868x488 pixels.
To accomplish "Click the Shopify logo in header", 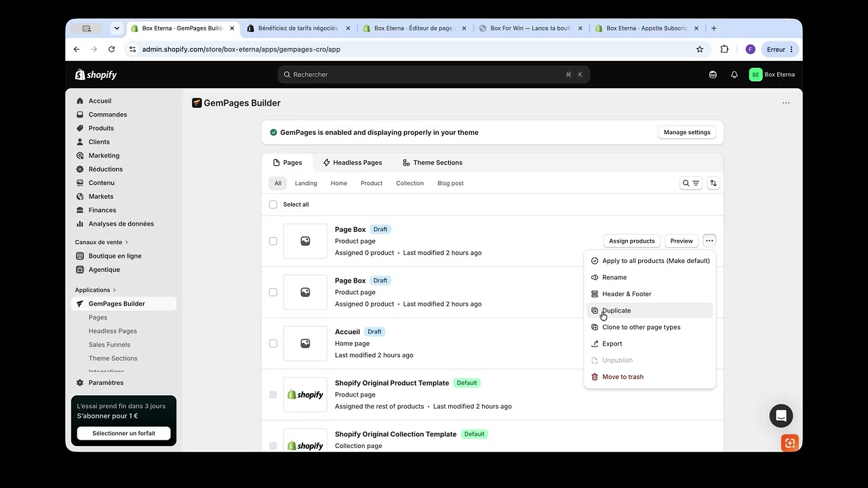I will pyautogui.click(x=96, y=75).
